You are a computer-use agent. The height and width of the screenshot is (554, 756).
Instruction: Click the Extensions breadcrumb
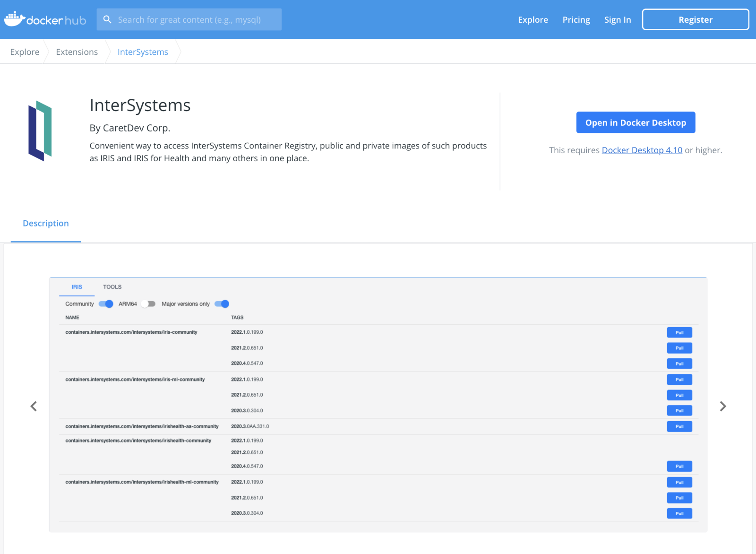pos(77,52)
